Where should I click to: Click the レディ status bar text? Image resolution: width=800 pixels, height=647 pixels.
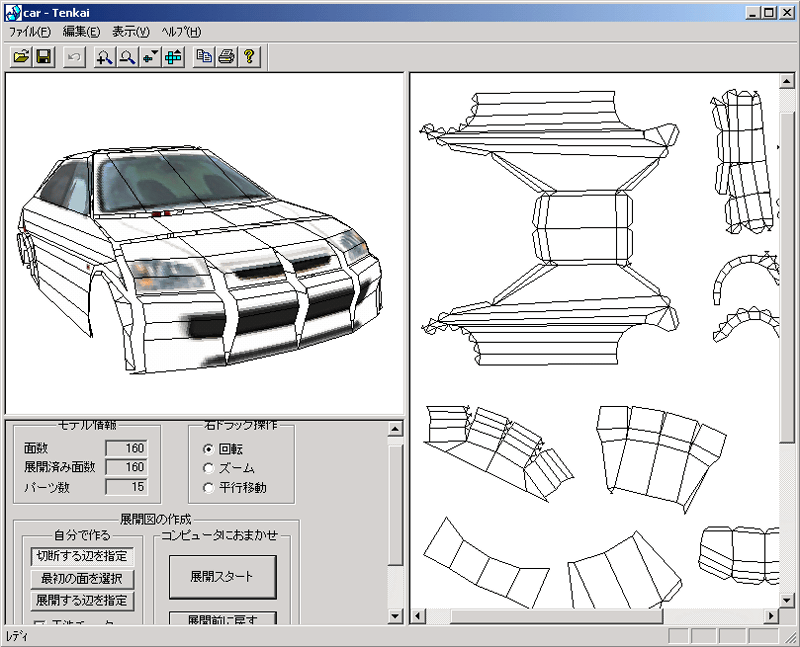[x=17, y=636]
